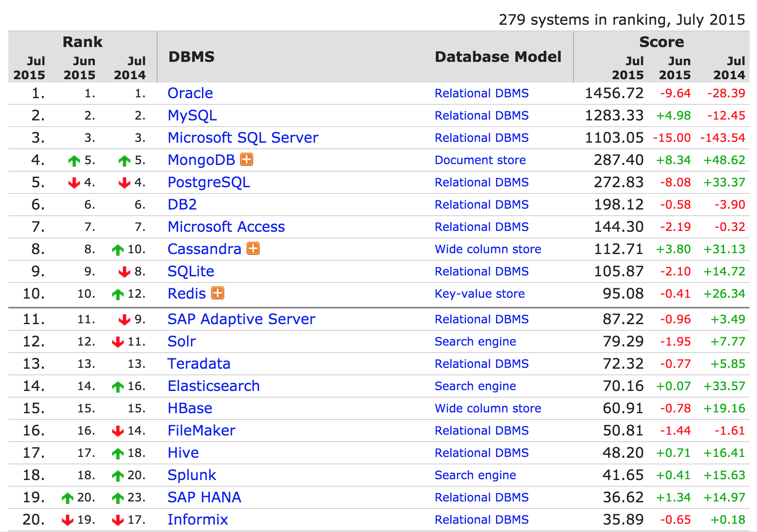Open the SQLite link
This screenshot has height=532, width=757.
[x=191, y=271]
